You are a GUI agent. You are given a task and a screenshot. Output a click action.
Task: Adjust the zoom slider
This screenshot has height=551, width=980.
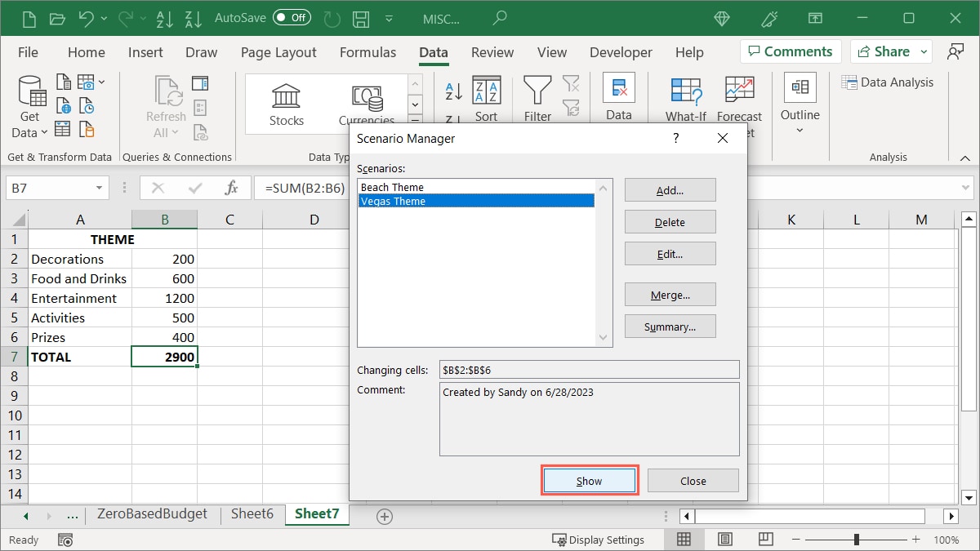point(856,539)
